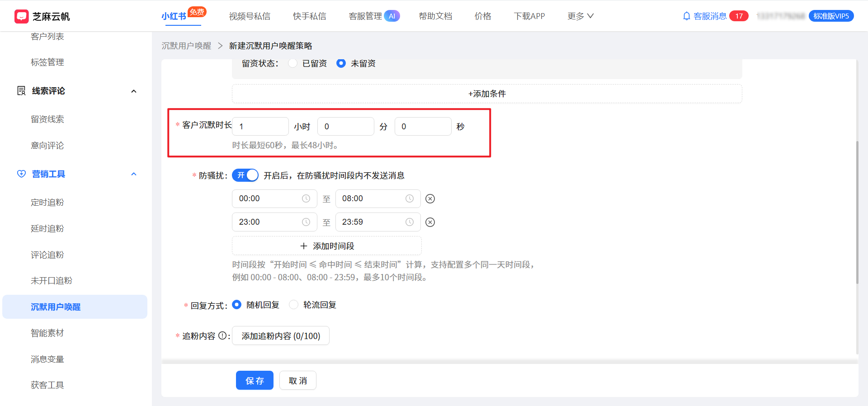Viewport: 868px width, 406px height.
Task: Click the page vertical scrollbar
Action: pyautogui.click(x=857, y=212)
